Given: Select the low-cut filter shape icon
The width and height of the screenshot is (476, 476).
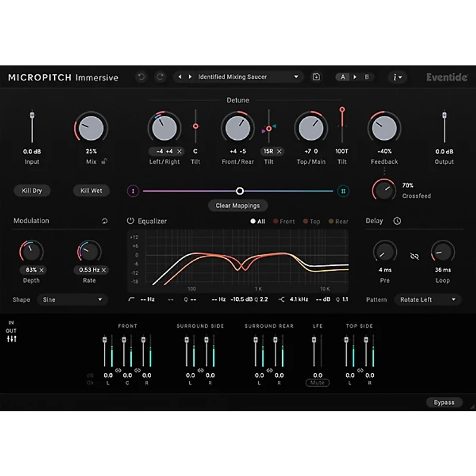Looking at the screenshot, I should [131, 299].
